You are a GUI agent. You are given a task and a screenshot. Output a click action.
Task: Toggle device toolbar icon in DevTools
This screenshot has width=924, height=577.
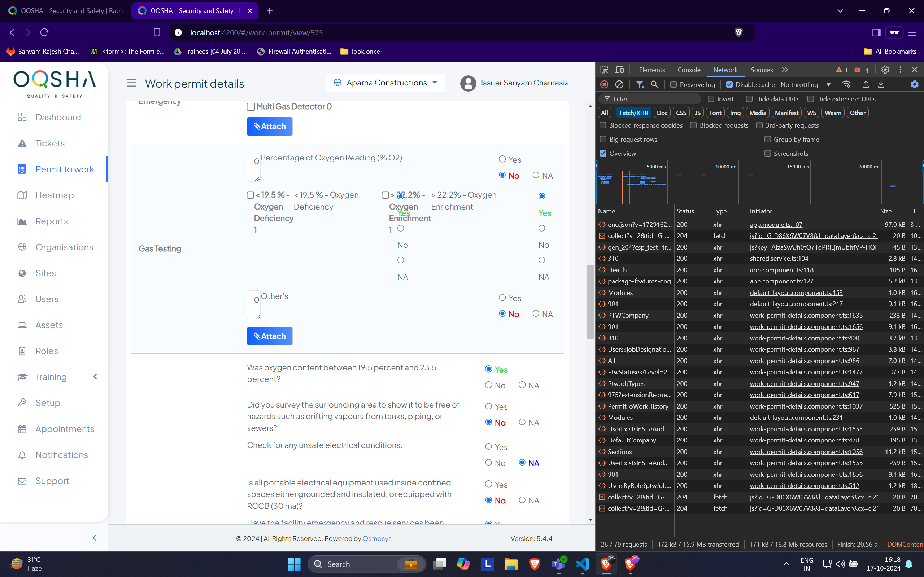pos(619,70)
